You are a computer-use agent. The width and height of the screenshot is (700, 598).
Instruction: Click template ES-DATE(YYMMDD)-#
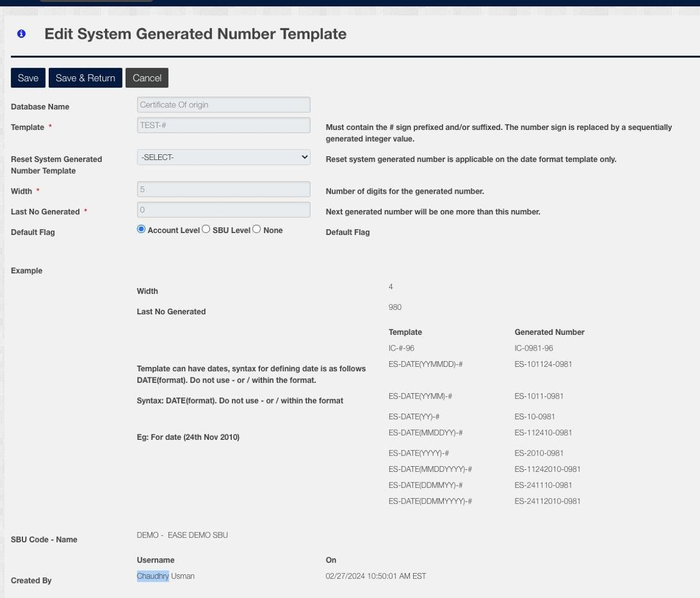(426, 364)
